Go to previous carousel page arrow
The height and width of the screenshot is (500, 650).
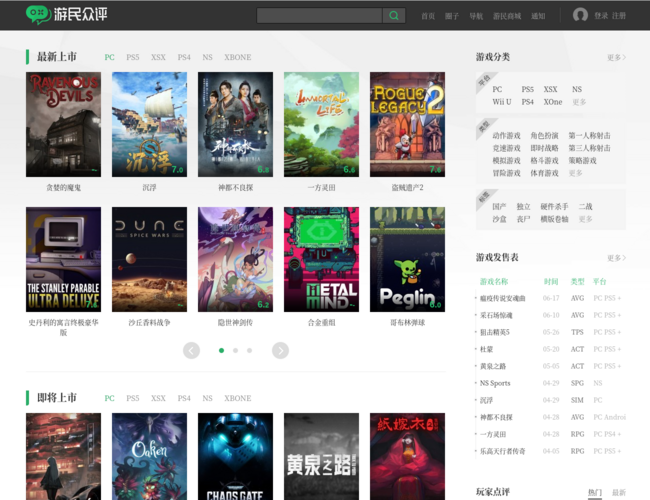(x=191, y=350)
